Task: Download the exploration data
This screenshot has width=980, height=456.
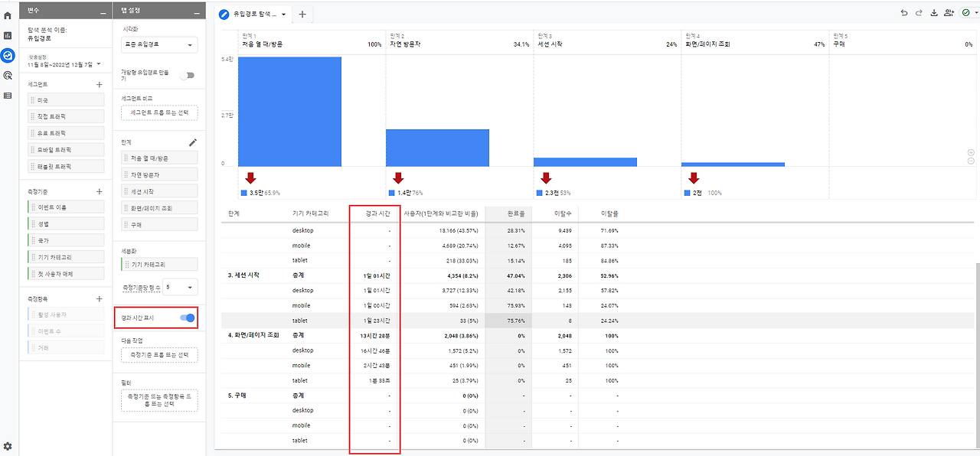Action: 933,12
